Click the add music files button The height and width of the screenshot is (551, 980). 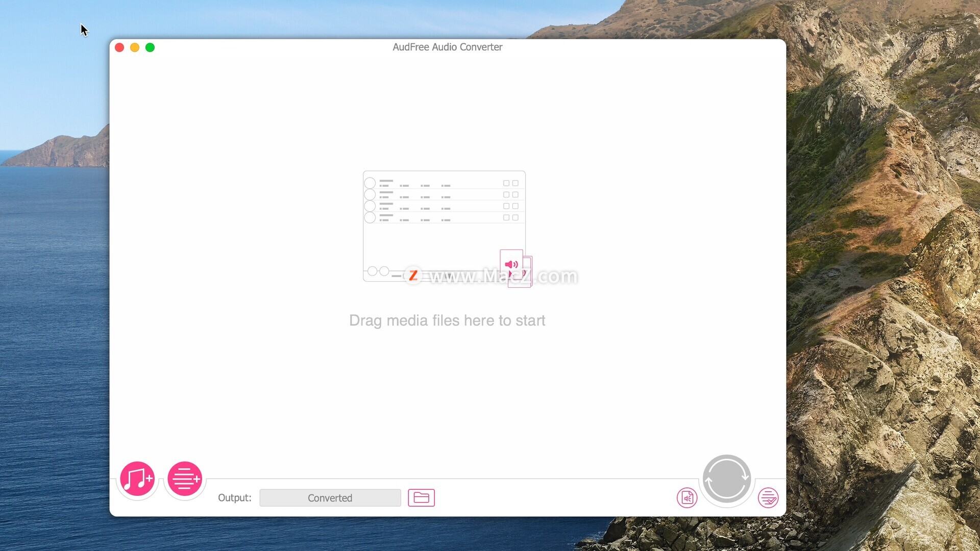137,479
